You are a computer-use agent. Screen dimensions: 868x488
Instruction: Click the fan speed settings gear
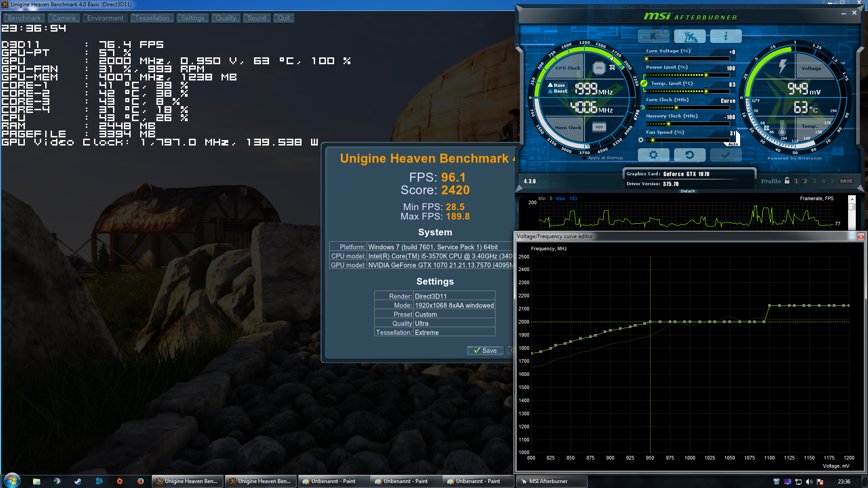641,140
